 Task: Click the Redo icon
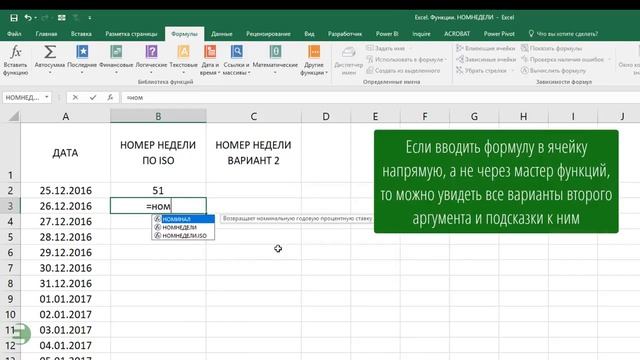tap(45, 18)
